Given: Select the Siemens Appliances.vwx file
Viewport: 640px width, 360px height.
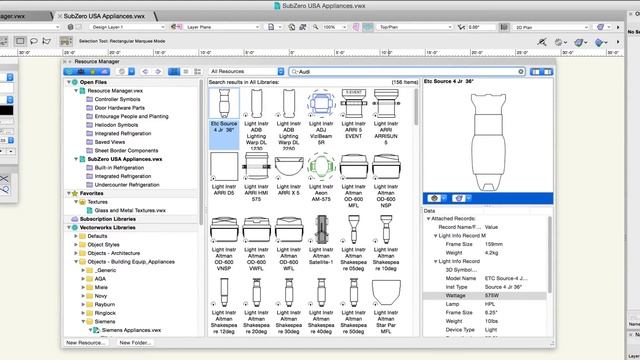Looking at the screenshot, I should point(127,330).
